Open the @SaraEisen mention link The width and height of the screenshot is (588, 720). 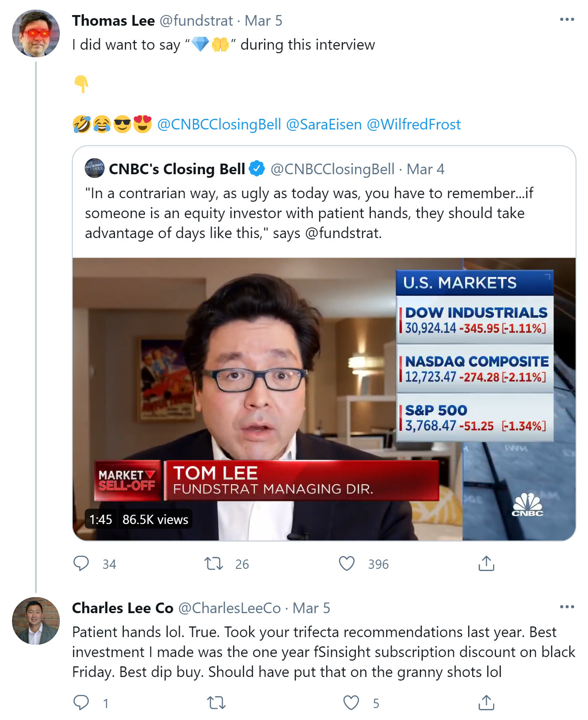[x=324, y=125]
